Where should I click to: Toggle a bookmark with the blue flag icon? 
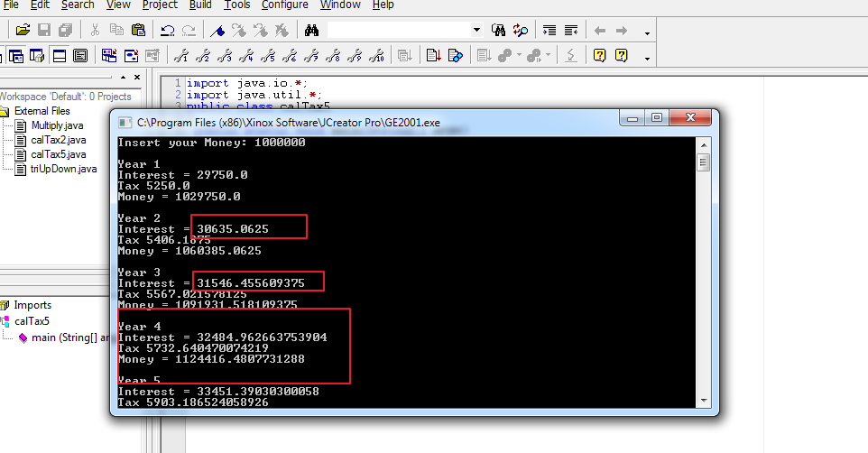pos(217,31)
